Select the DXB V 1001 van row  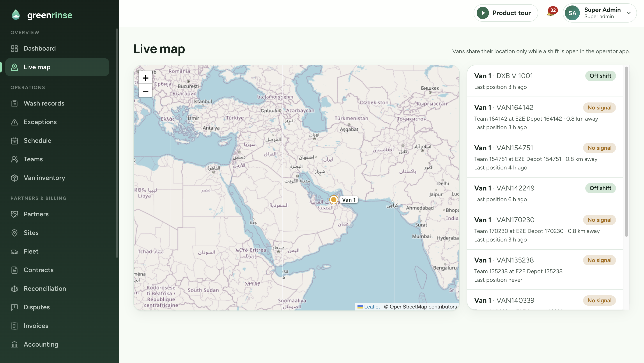click(x=545, y=81)
